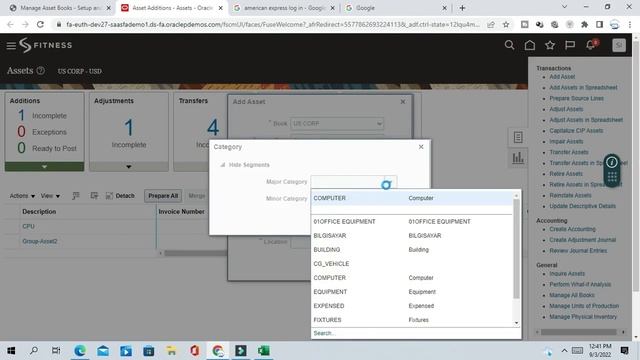Click Add Asset task link

pos(562,77)
